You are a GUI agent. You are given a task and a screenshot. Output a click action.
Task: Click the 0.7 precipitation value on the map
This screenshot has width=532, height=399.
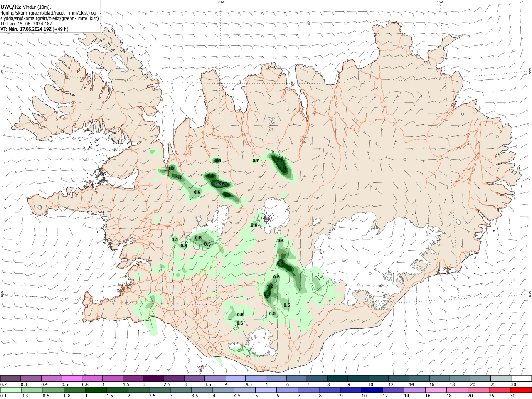(x=256, y=160)
